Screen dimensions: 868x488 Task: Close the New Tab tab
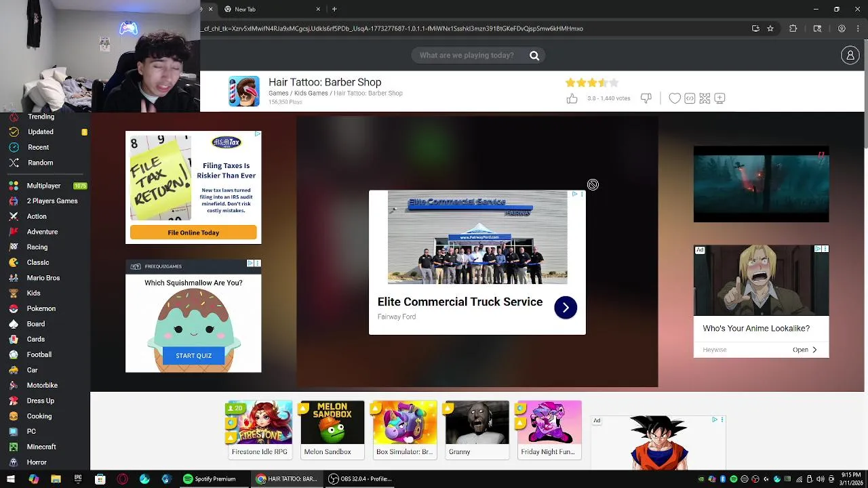(318, 9)
